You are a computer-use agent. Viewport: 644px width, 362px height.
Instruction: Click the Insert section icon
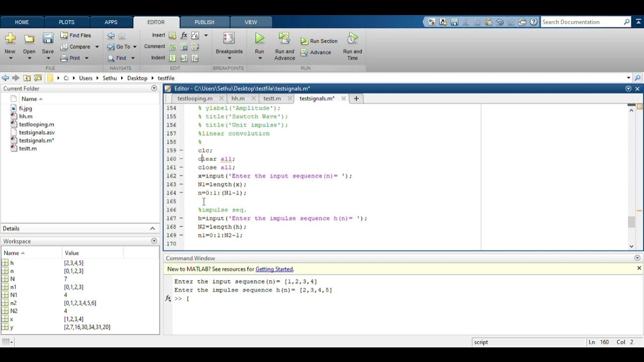tap(173, 35)
